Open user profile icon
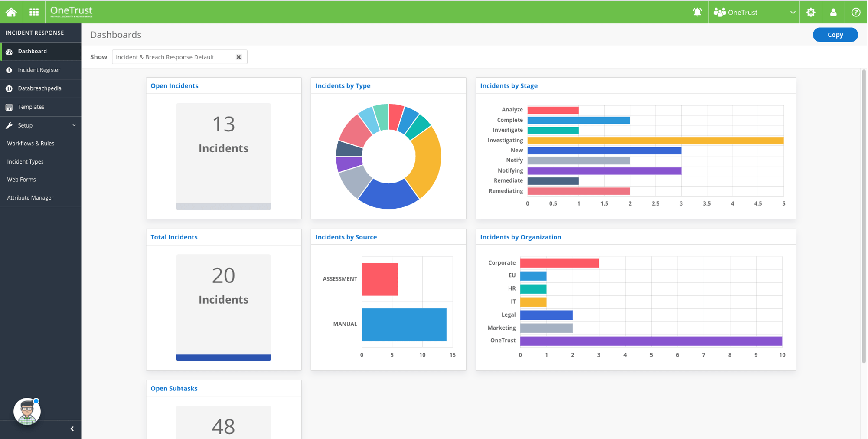Image resolution: width=868 pixels, height=439 pixels. coord(833,12)
